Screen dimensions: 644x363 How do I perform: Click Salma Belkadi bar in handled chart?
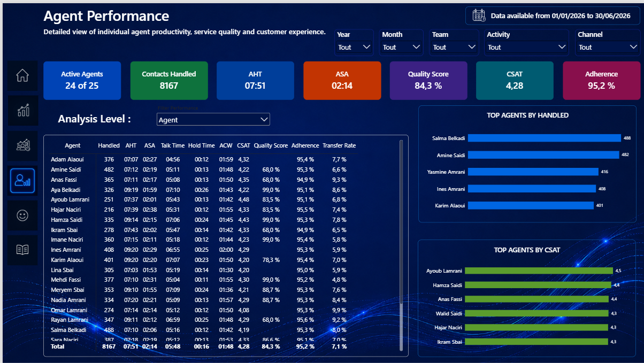(x=543, y=138)
